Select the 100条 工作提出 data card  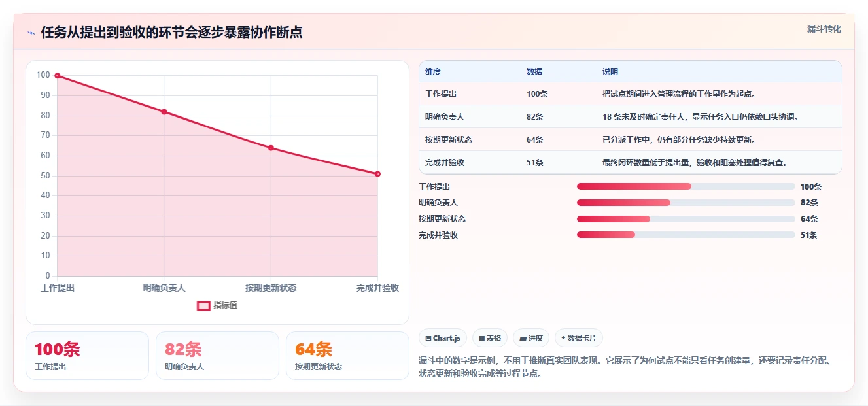87,356
